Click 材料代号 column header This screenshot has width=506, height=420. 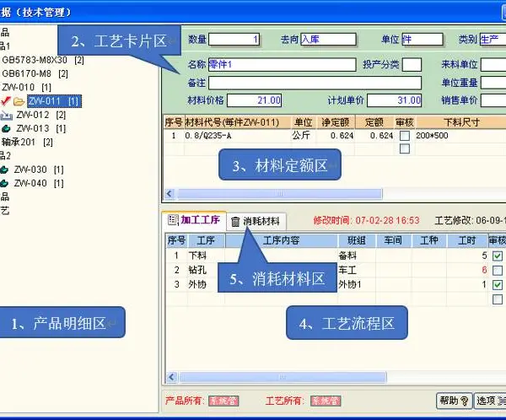(238, 122)
